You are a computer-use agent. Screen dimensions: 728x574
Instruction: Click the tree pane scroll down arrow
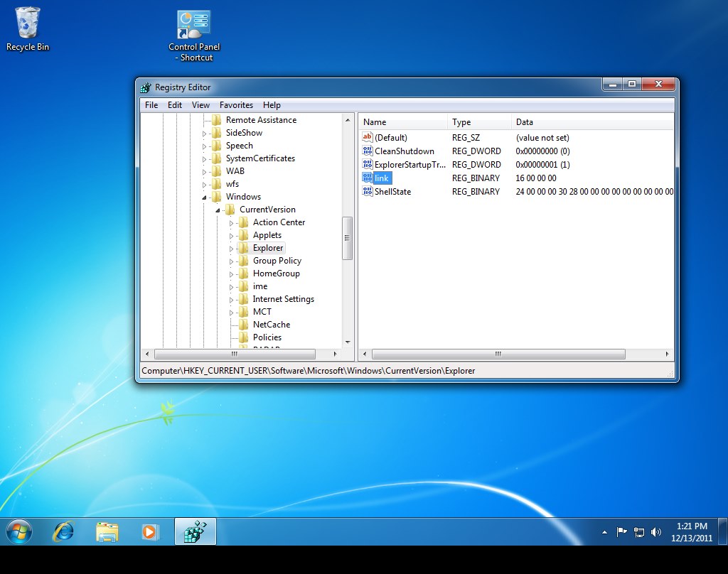pyautogui.click(x=348, y=342)
